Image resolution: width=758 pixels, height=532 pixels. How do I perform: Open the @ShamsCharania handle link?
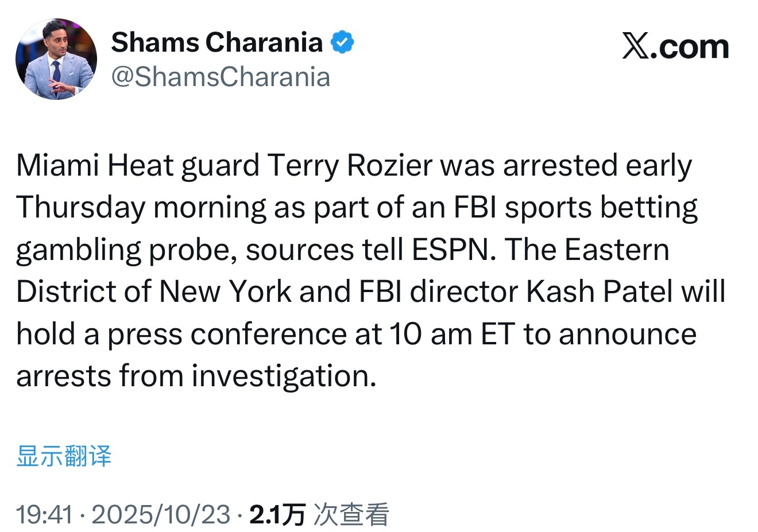[x=221, y=77]
